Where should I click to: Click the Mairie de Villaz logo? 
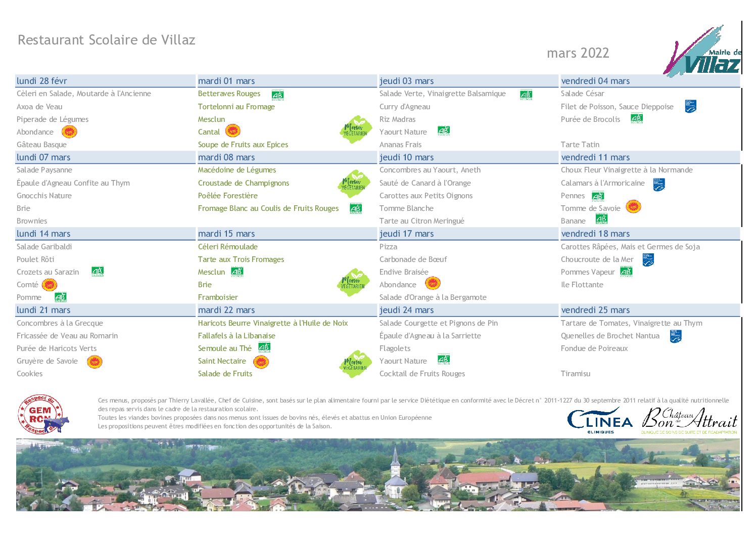702,51
